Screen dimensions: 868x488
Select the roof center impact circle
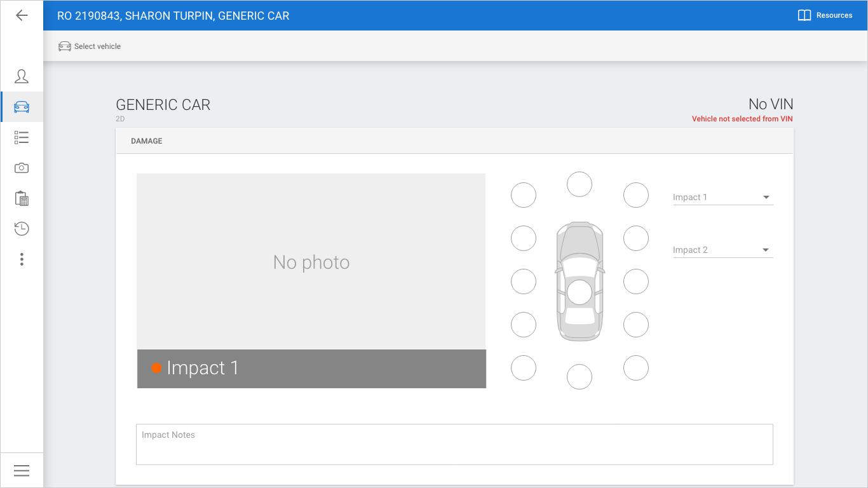(580, 292)
